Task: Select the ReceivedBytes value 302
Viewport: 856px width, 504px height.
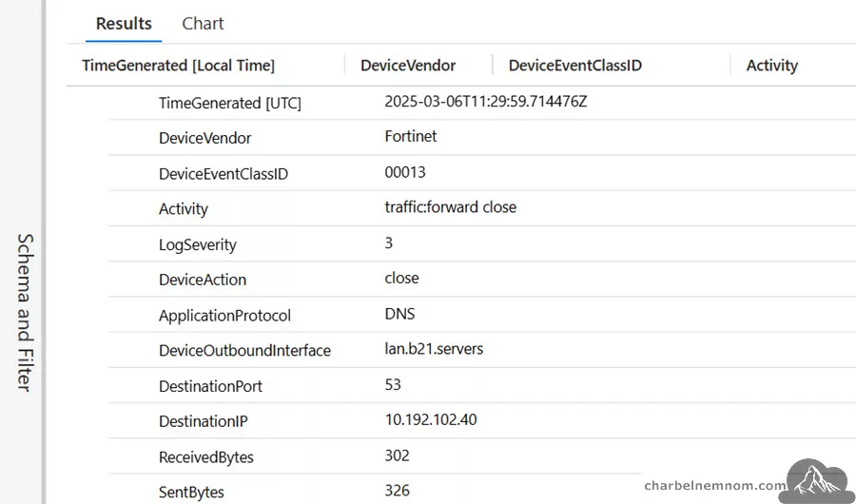Action: (x=397, y=456)
